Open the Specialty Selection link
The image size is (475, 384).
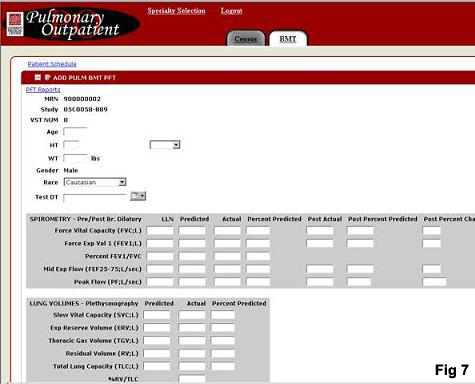click(x=176, y=11)
